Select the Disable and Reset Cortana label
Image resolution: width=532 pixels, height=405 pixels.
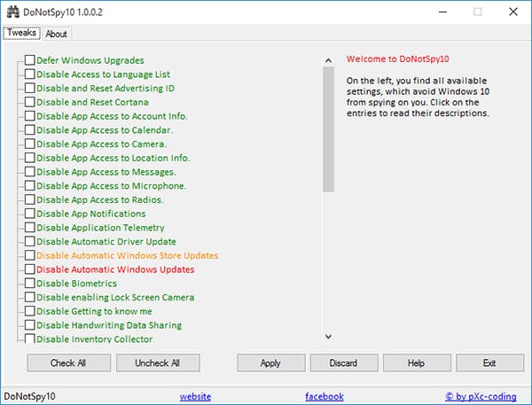(x=92, y=102)
